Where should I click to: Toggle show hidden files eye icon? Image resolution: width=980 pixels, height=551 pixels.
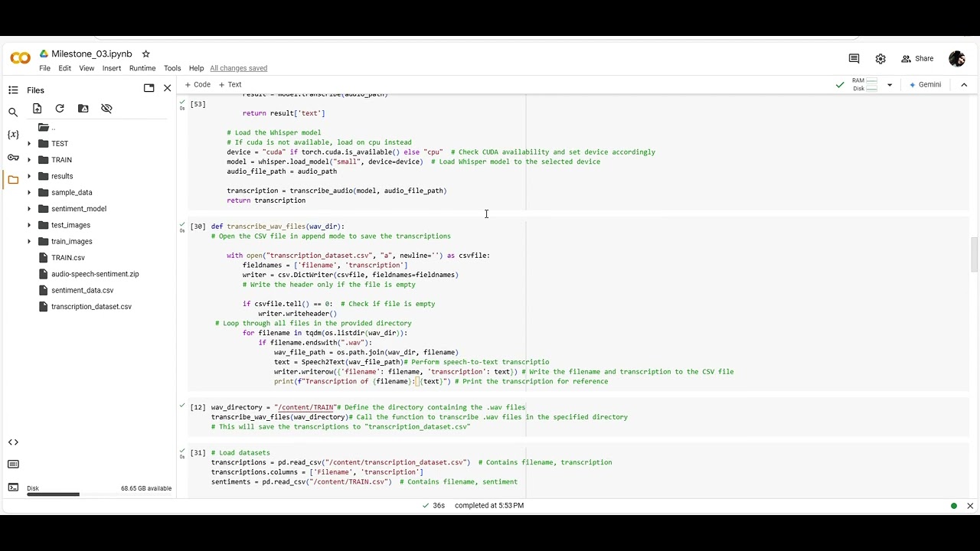(x=106, y=109)
